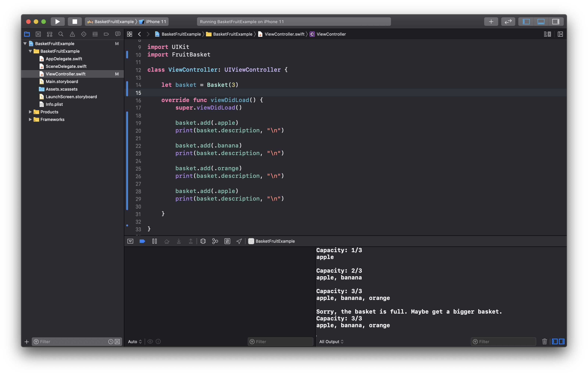Click the Run button to build project

tap(57, 21)
